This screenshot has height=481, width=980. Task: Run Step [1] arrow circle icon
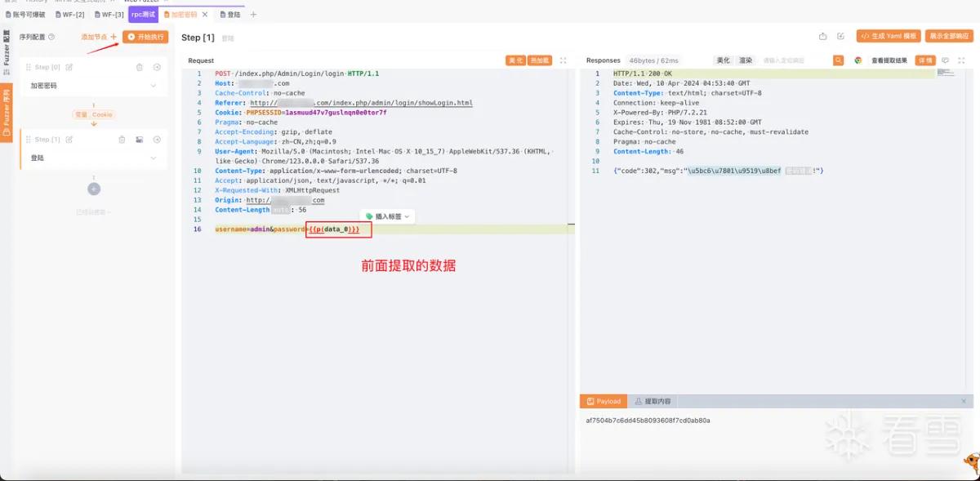tap(157, 140)
